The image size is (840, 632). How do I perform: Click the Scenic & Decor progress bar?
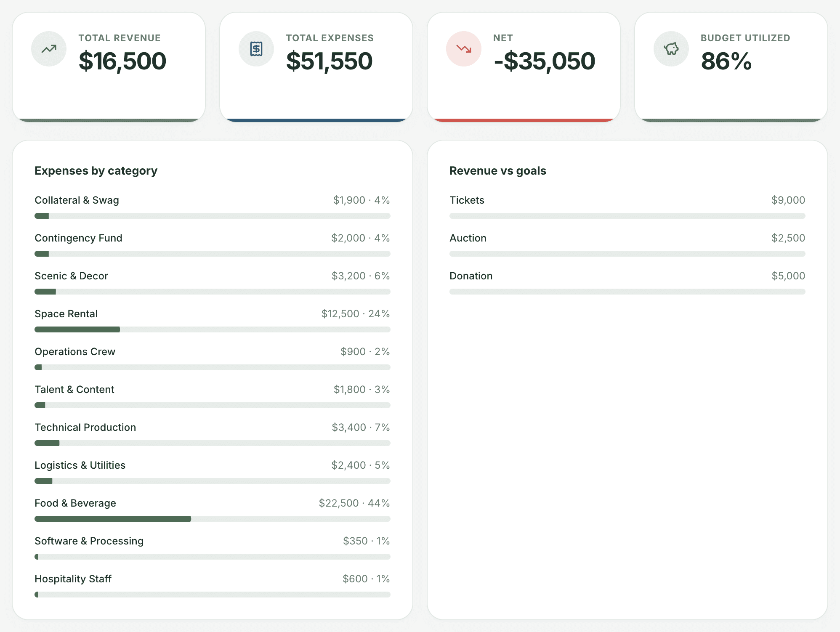tap(213, 292)
